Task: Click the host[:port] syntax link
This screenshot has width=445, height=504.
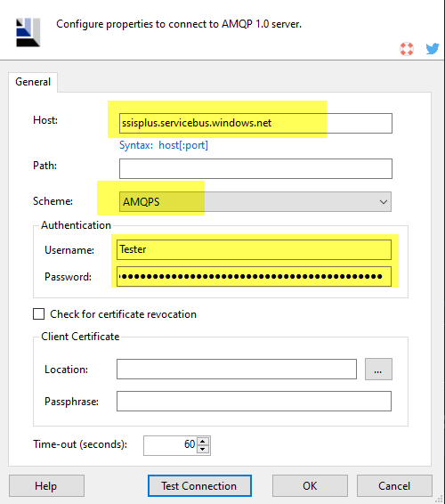Action: point(183,145)
